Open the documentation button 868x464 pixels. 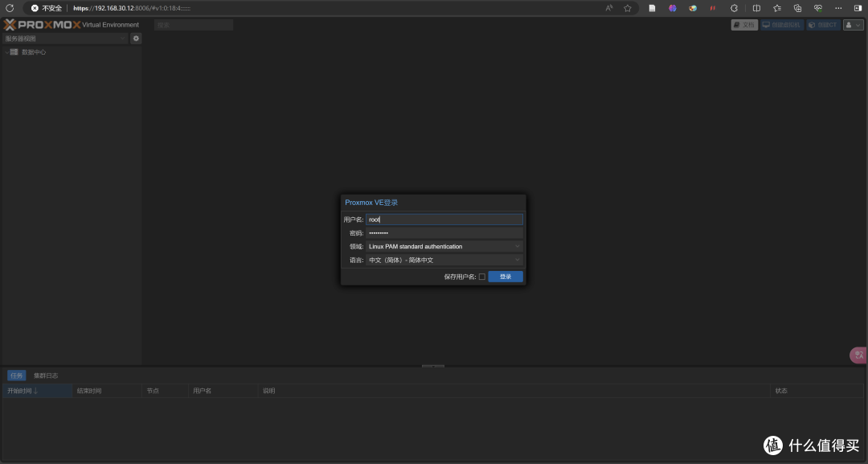coord(744,25)
